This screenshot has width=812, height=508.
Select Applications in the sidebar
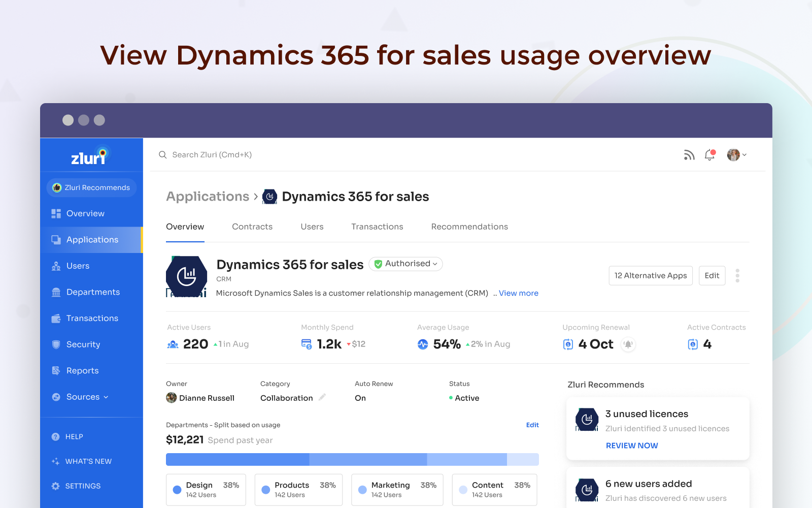pyautogui.click(x=91, y=240)
